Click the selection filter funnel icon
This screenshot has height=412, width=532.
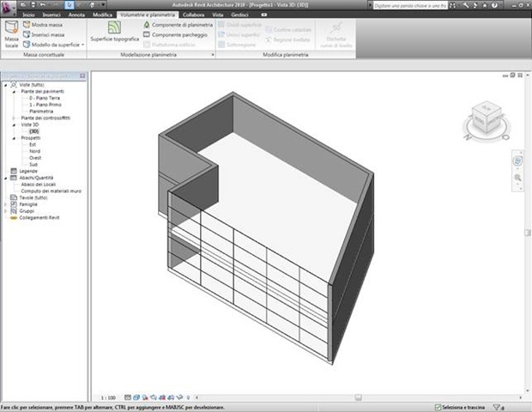point(497,407)
